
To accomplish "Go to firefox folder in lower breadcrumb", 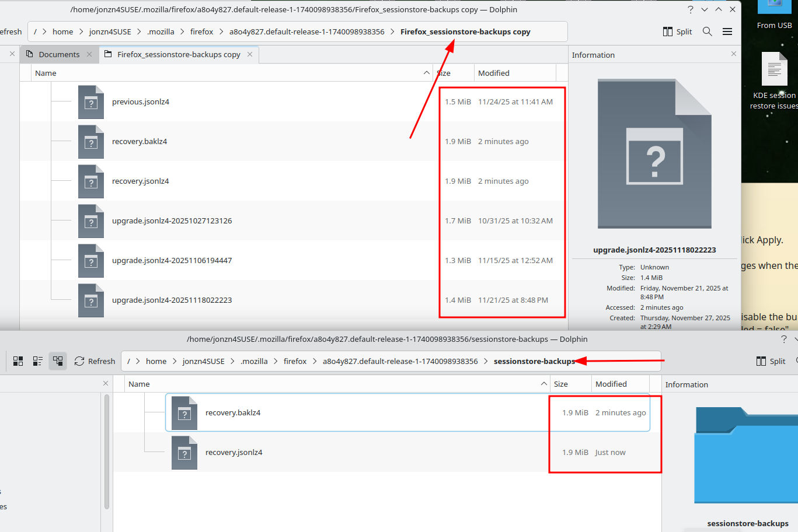I will coord(295,361).
